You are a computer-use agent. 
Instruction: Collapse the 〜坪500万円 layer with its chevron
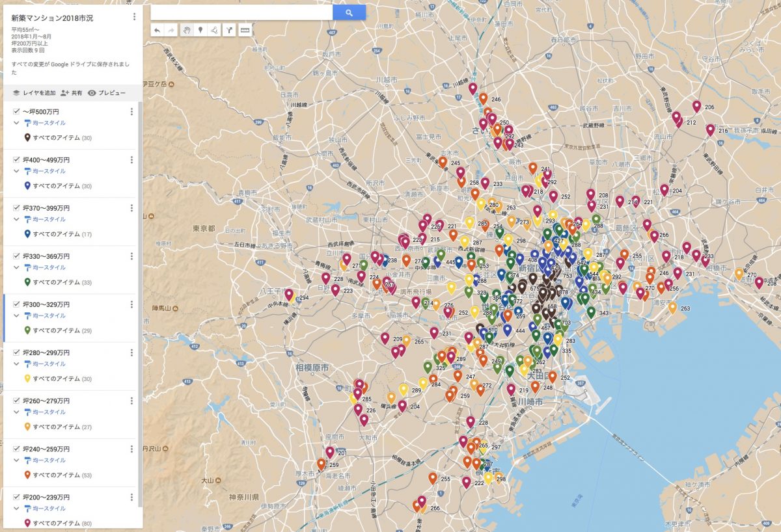(16, 123)
